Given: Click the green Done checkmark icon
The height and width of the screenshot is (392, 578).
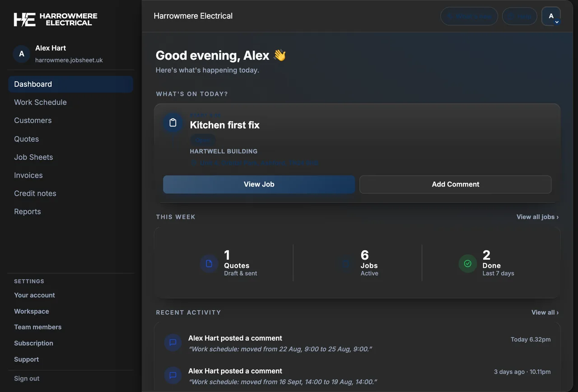Looking at the screenshot, I should tap(468, 264).
